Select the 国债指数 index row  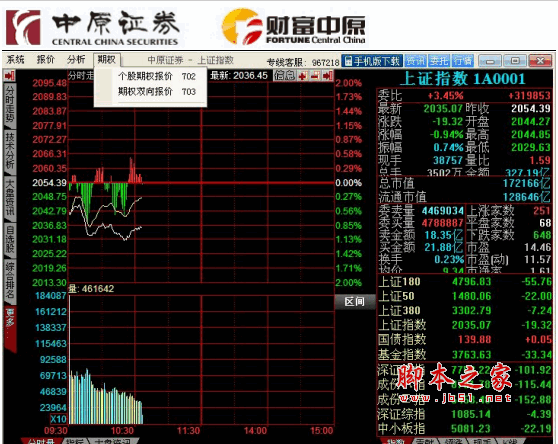[x=464, y=339]
